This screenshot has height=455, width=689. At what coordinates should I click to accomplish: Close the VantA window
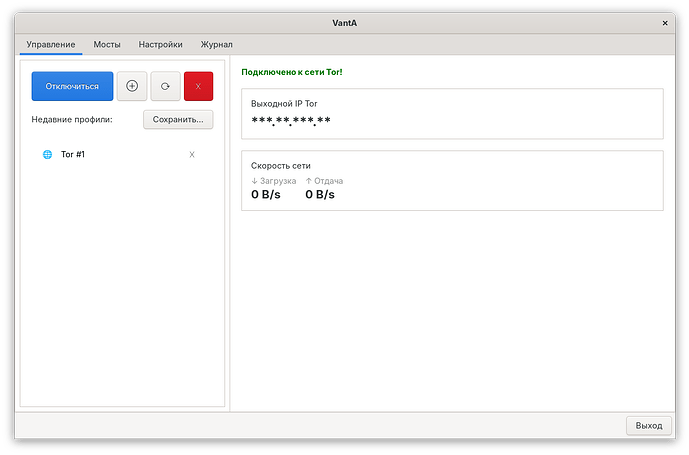(x=665, y=23)
